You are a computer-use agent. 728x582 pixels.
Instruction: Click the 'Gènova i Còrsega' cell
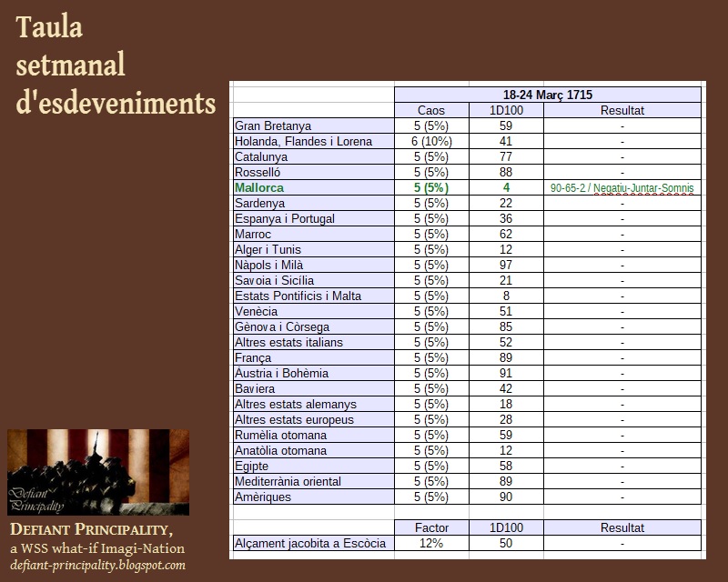(313, 326)
